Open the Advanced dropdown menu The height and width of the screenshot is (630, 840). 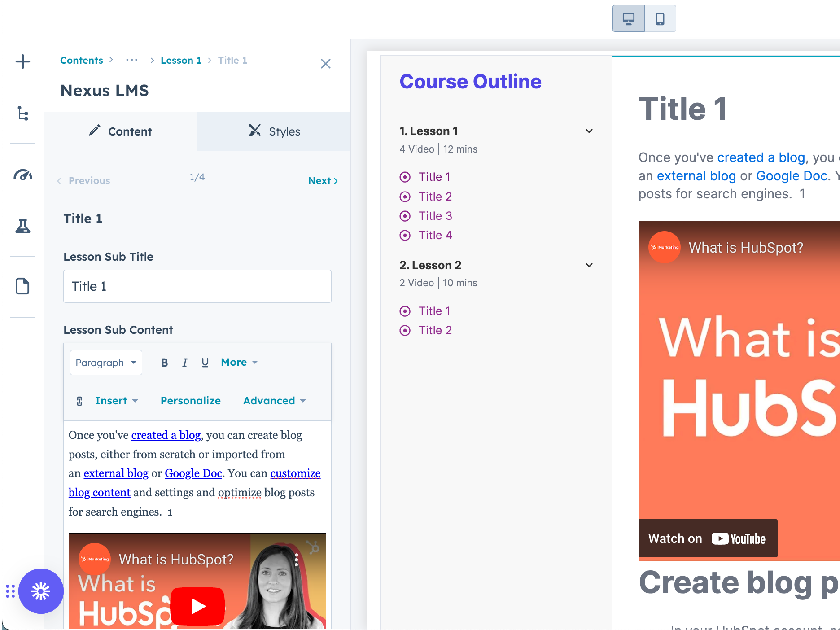(x=274, y=401)
